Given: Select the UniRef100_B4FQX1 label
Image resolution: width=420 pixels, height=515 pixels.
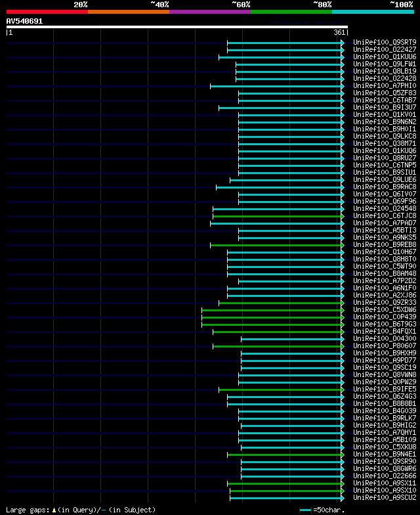Looking at the screenshot, I should click(x=385, y=331).
